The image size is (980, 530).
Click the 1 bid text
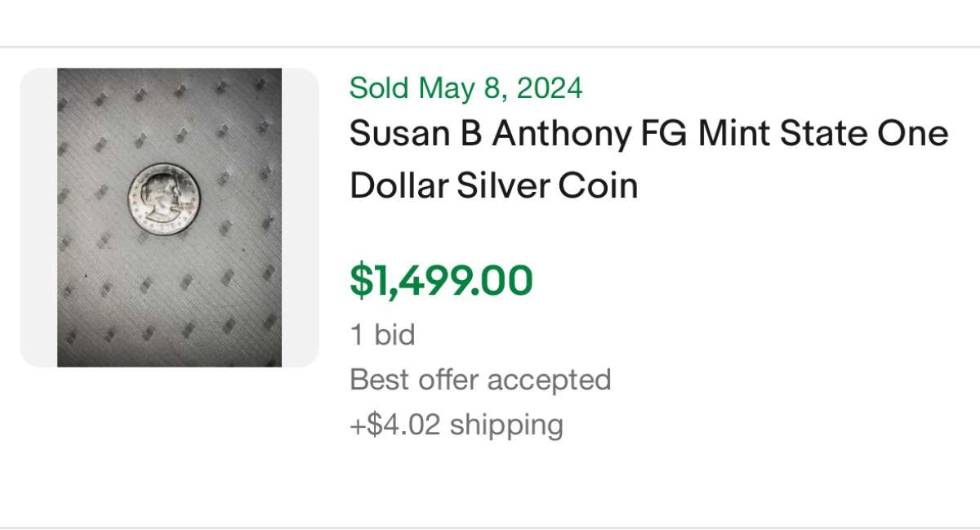click(x=382, y=335)
